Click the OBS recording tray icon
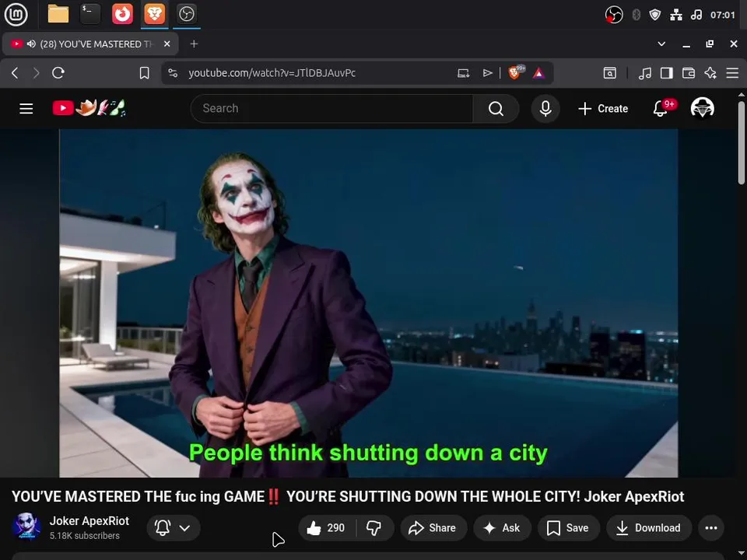Viewport: 747px width, 560px height. [x=614, y=15]
